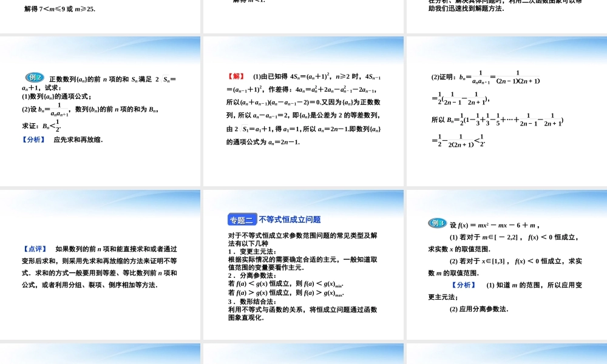Click line (1)数列{an}的通项公式
Screen dimensions: 607x364
click(56, 96)
